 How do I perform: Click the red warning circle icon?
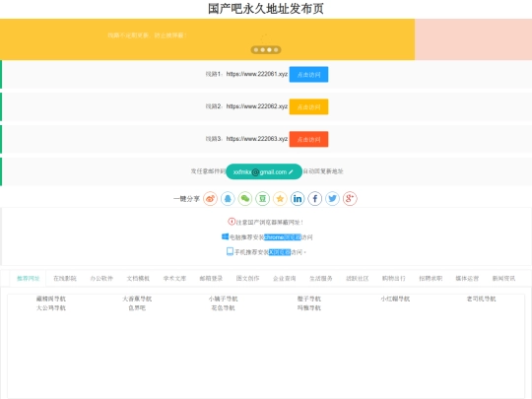[x=232, y=222]
